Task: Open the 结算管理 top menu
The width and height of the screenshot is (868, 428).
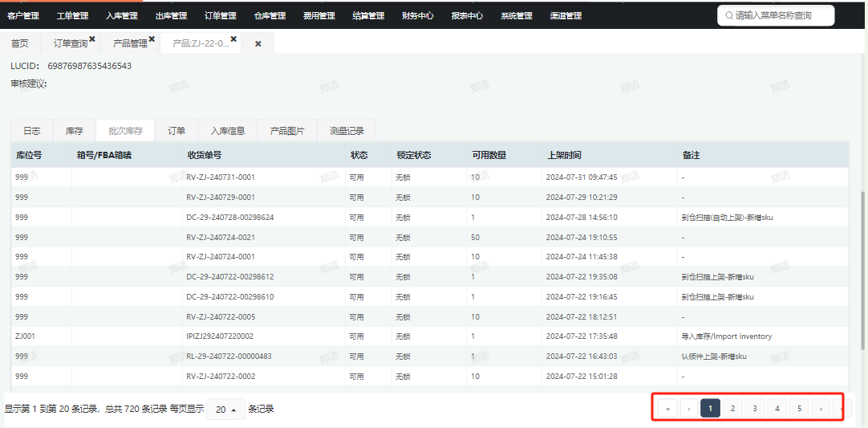Action: [368, 16]
